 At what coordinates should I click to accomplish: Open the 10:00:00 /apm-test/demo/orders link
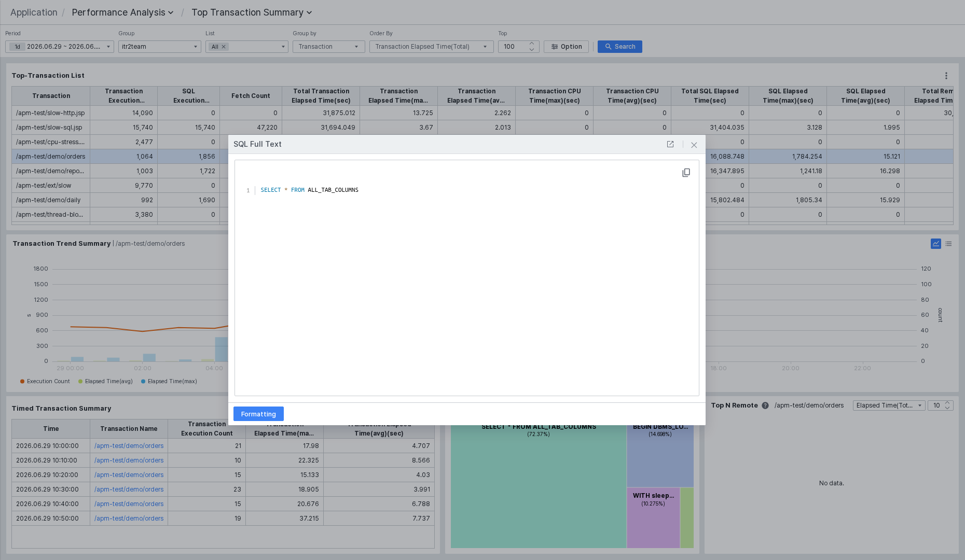click(x=129, y=446)
